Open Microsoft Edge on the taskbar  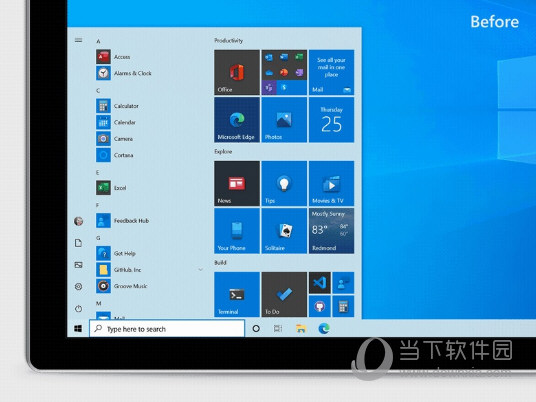point(324,329)
